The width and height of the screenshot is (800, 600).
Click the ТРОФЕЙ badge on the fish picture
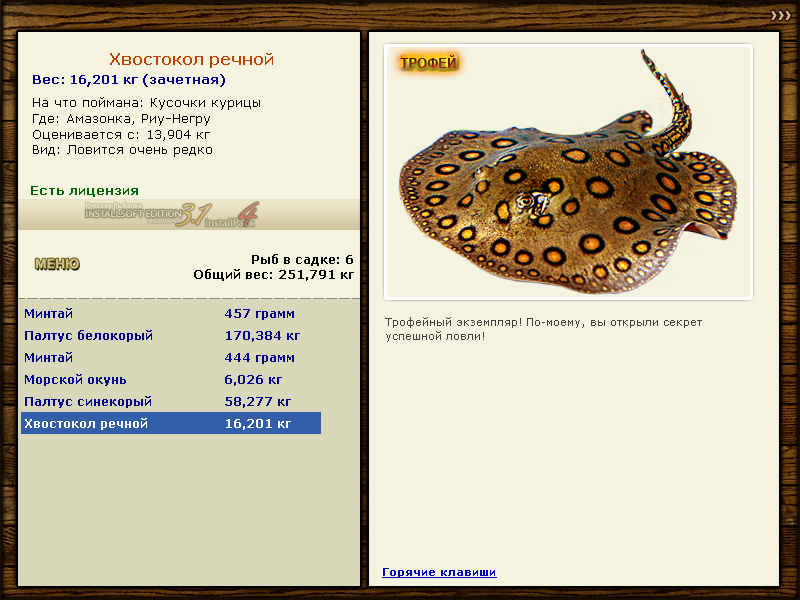coord(428,63)
